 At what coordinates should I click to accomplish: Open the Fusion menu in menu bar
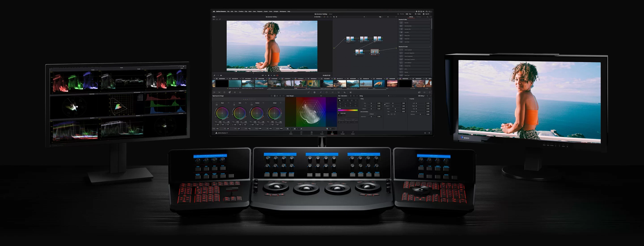click(x=265, y=11)
